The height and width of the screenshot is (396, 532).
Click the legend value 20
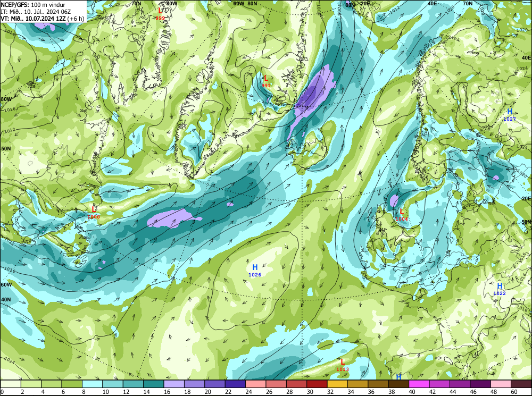[207, 392]
